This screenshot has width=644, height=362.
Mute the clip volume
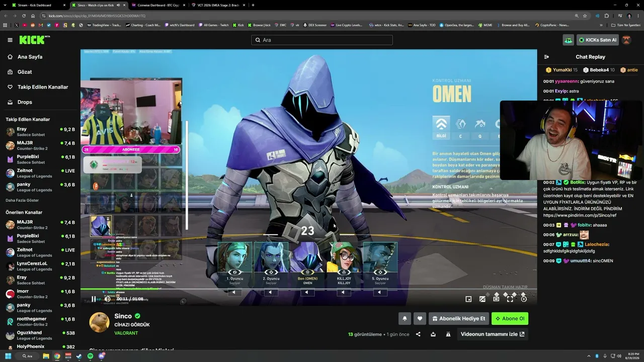click(x=107, y=299)
